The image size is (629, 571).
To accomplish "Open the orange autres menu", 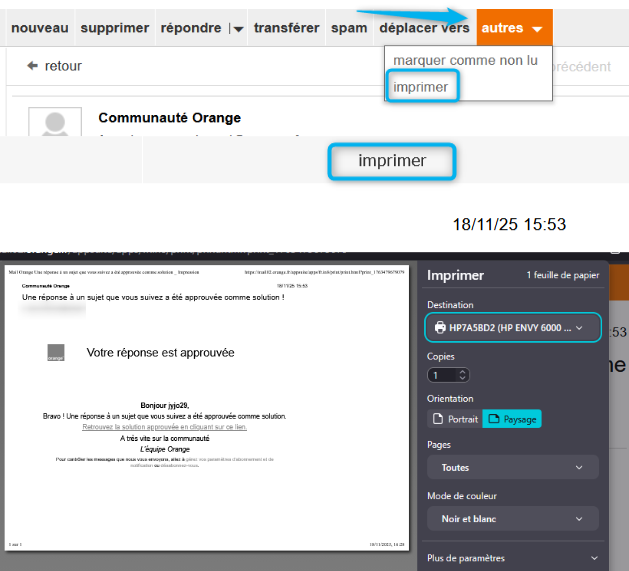I will [x=513, y=28].
